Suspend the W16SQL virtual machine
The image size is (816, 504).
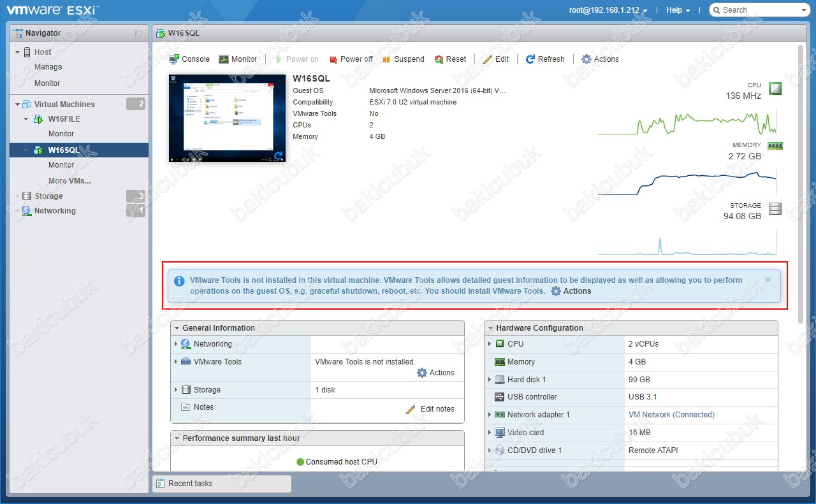404,59
